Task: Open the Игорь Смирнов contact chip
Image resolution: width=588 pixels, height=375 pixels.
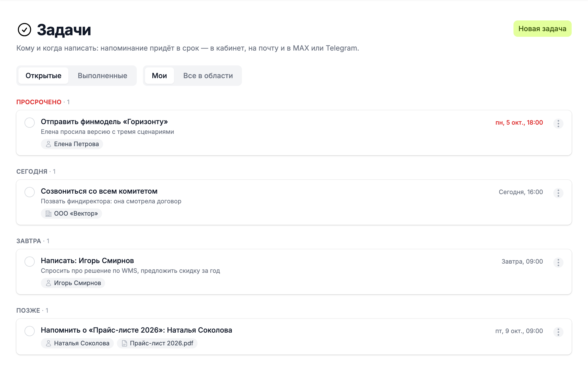Action: click(x=73, y=283)
